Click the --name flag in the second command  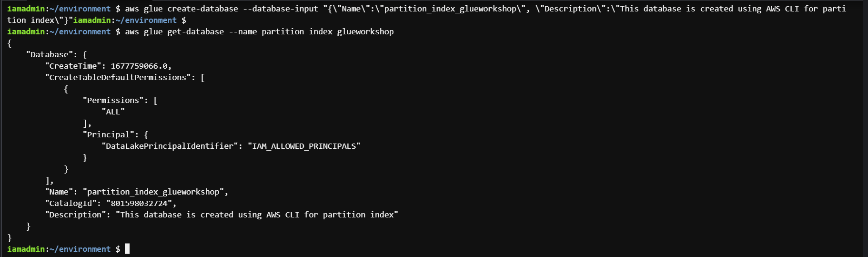point(243,31)
